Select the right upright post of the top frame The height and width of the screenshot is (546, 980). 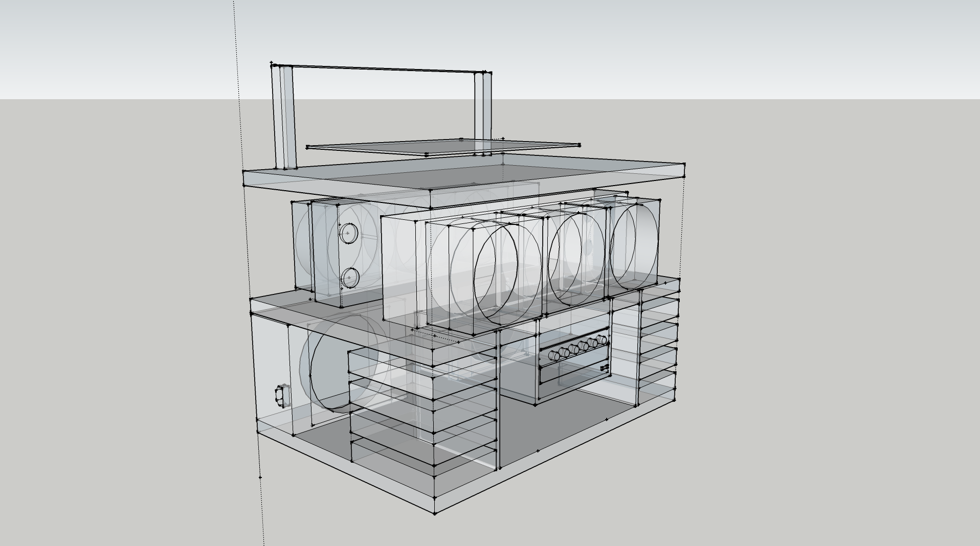483,113
